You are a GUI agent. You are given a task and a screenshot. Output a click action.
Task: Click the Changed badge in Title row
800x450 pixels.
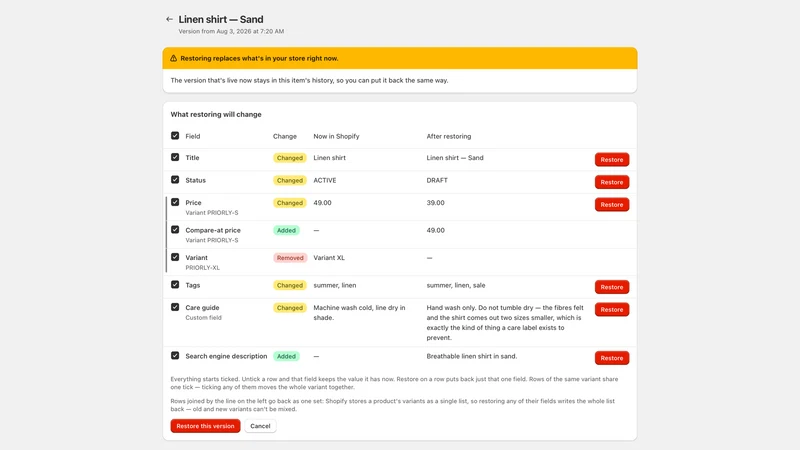[x=290, y=158]
